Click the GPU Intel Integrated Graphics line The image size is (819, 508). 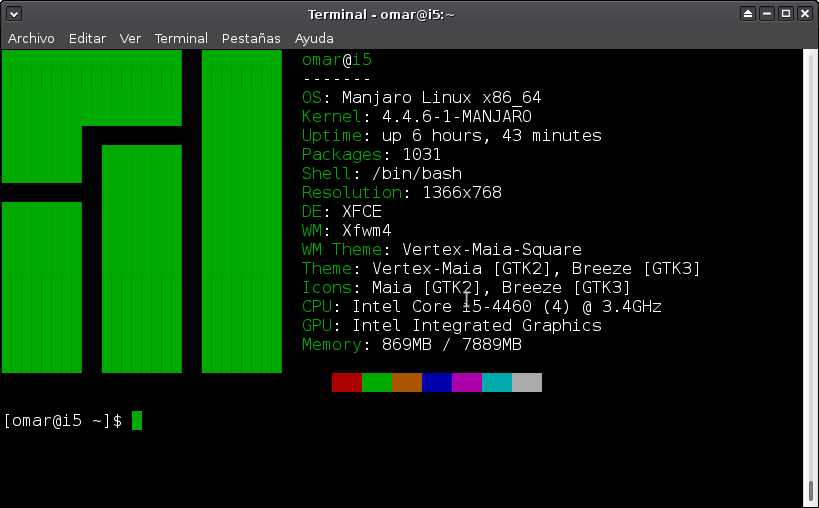pyautogui.click(x=452, y=325)
